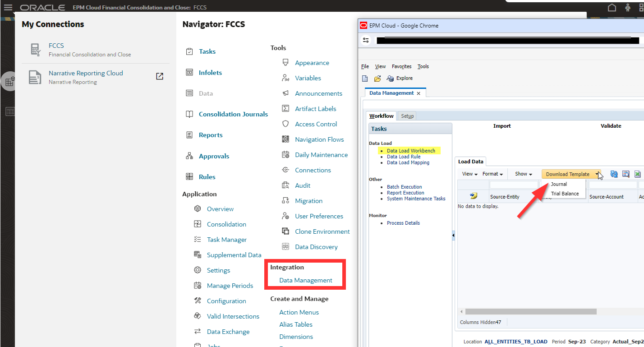Click the filter field above Source-Entity
Screen dimensions: 644x347
click(x=514, y=185)
